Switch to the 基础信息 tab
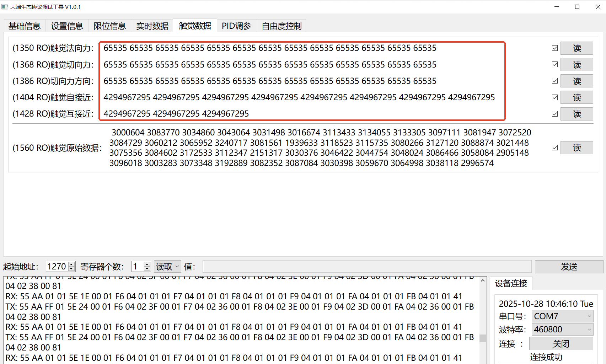Screen dimensions: 606x364 (x=25, y=26)
